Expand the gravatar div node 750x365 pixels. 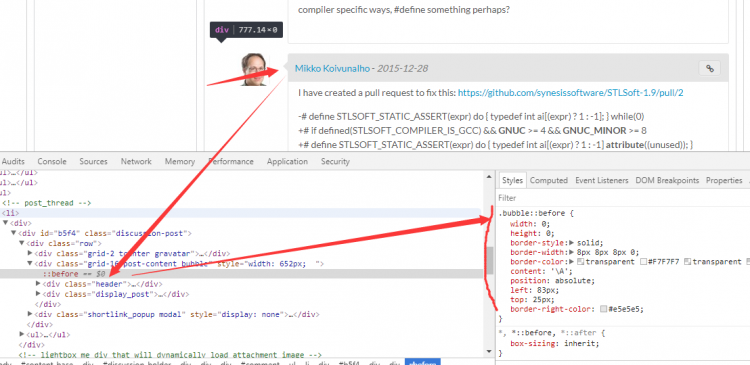pyautogui.click(x=30, y=254)
